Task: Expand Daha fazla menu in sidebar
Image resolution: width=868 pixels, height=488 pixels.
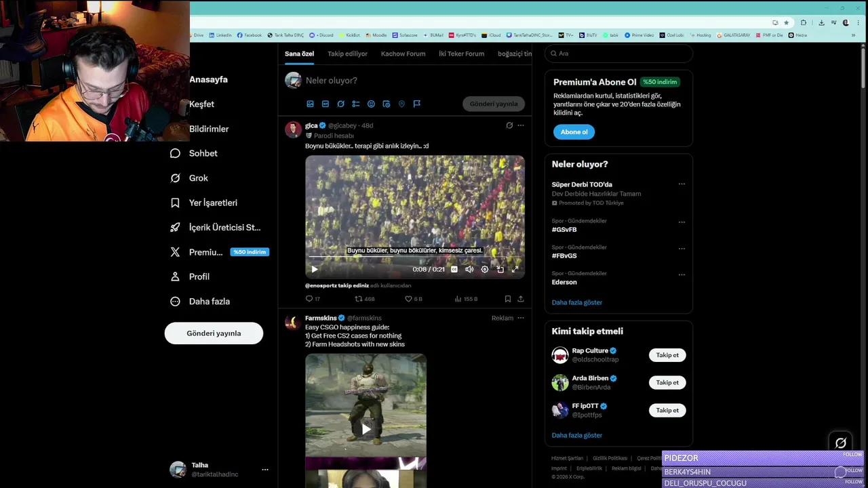Action: (x=199, y=302)
